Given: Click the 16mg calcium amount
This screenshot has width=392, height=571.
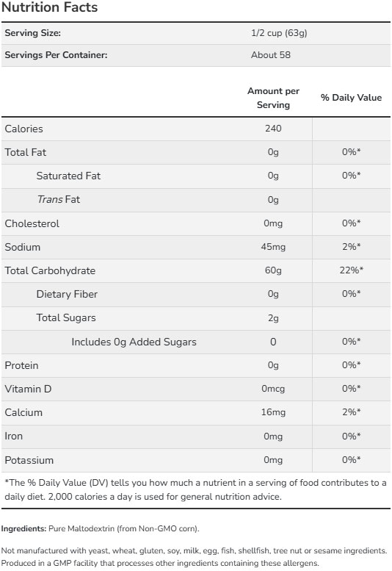Looking at the screenshot, I should (x=273, y=412).
